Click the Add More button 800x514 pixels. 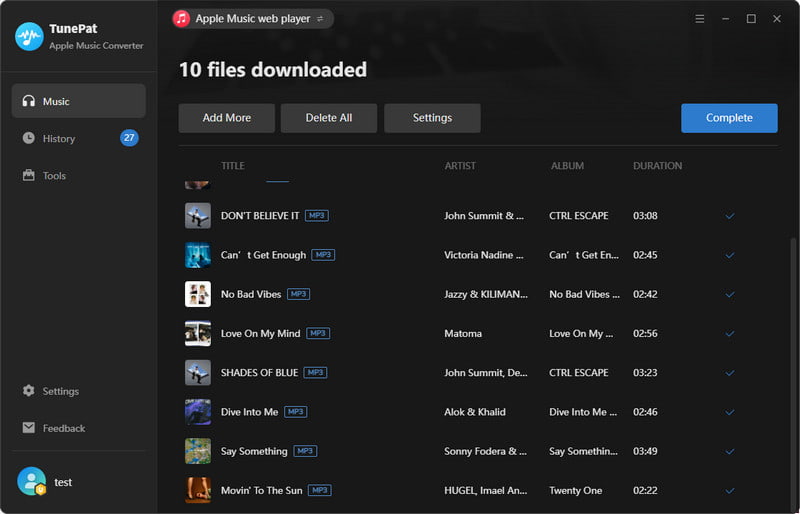(227, 118)
